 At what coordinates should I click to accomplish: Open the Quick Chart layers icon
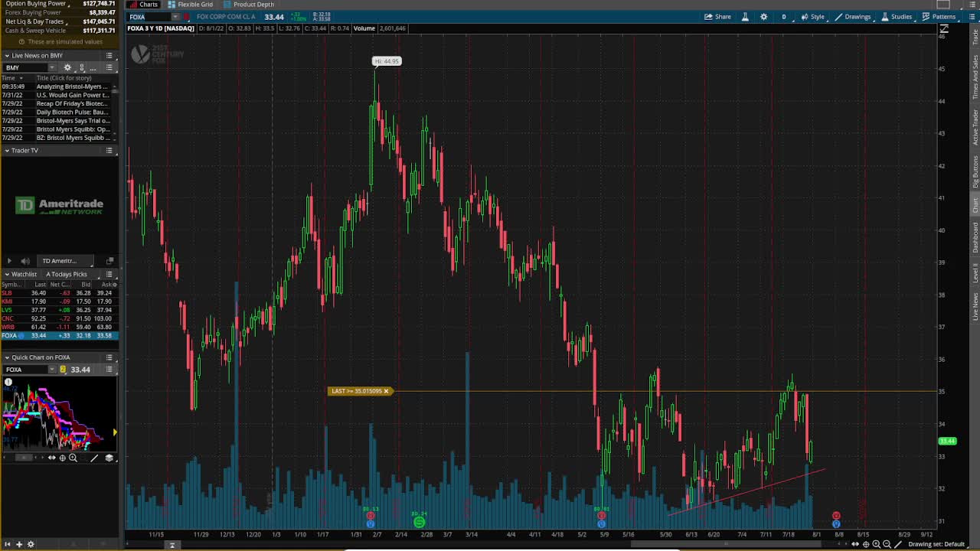[109, 458]
